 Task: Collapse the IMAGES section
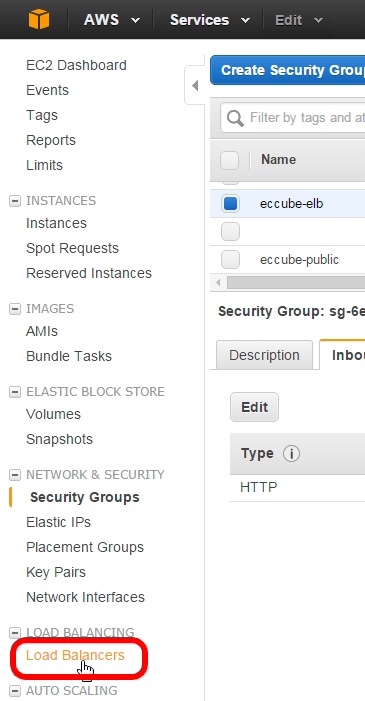(x=15, y=309)
